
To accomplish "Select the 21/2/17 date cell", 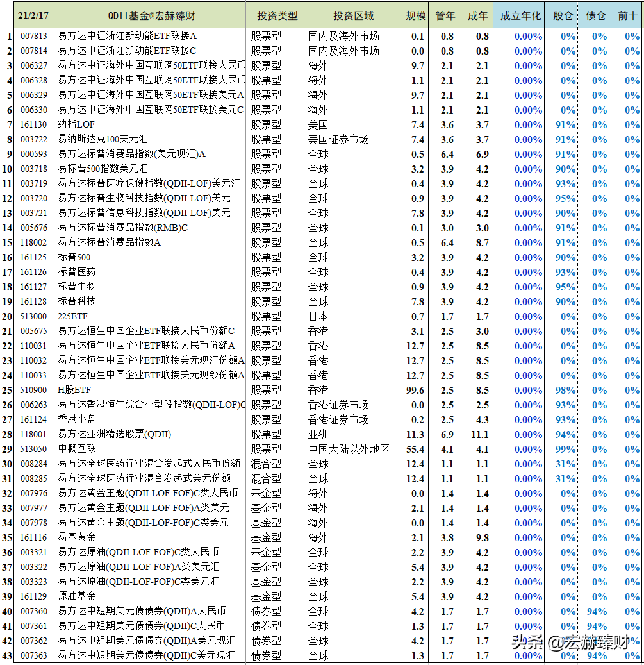I will (x=33, y=15).
